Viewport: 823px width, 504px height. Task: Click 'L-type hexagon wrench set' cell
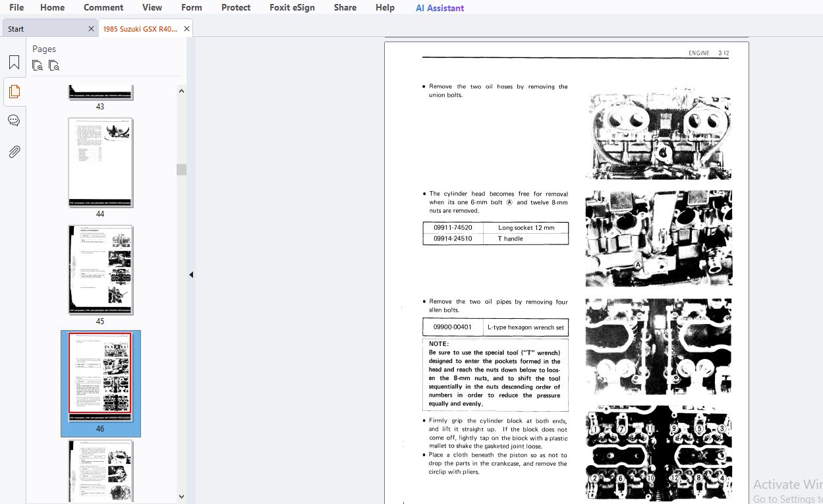point(526,327)
